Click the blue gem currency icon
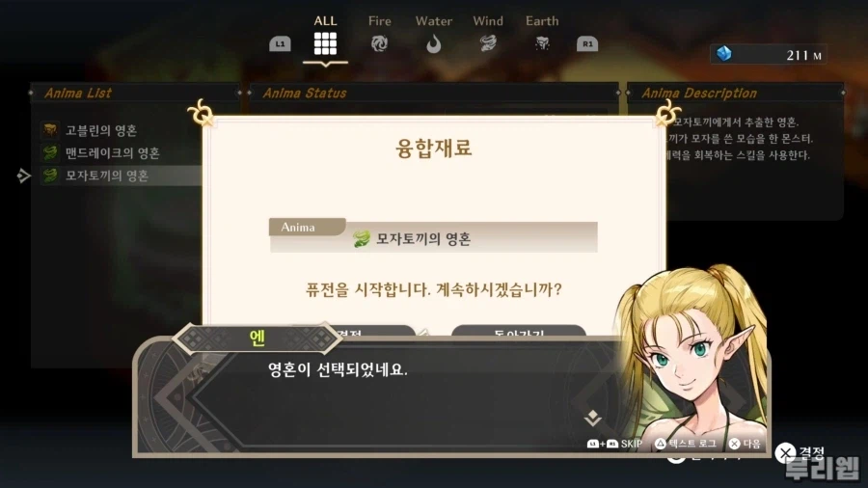868x488 pixels. point(724,54)
